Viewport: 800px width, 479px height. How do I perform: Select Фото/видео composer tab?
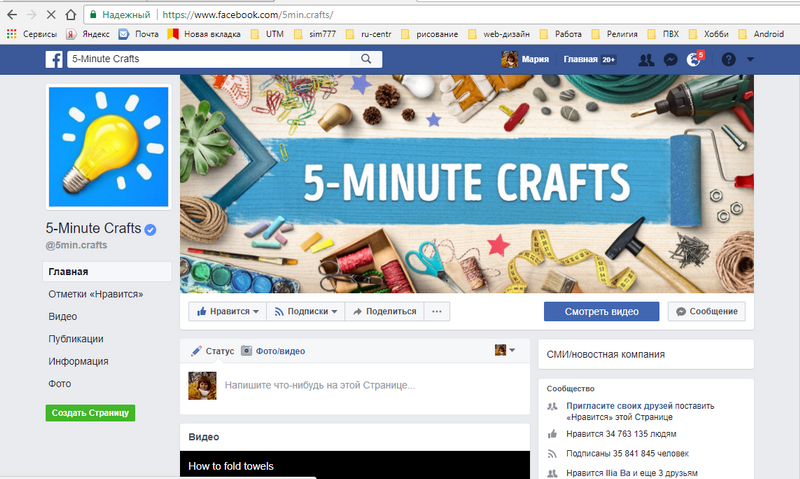273,351
